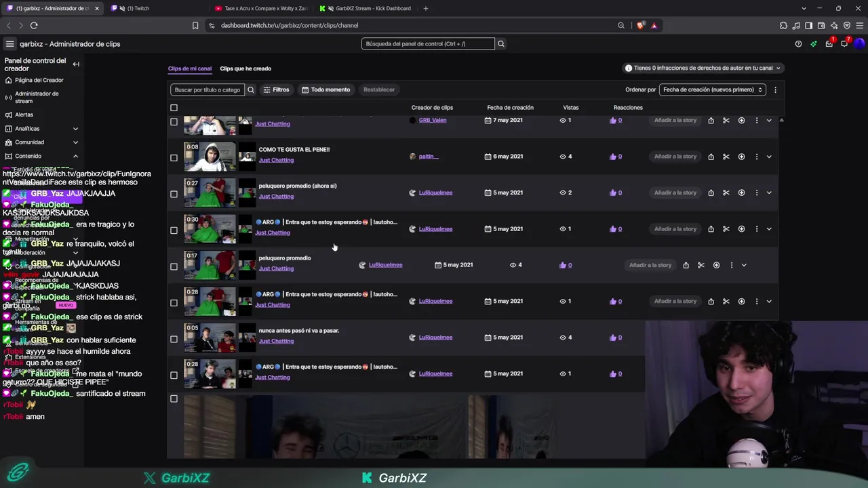The width and height of the screenshot is (868, 488).
Task: Open the Filtros button
Action: point(276,89)
